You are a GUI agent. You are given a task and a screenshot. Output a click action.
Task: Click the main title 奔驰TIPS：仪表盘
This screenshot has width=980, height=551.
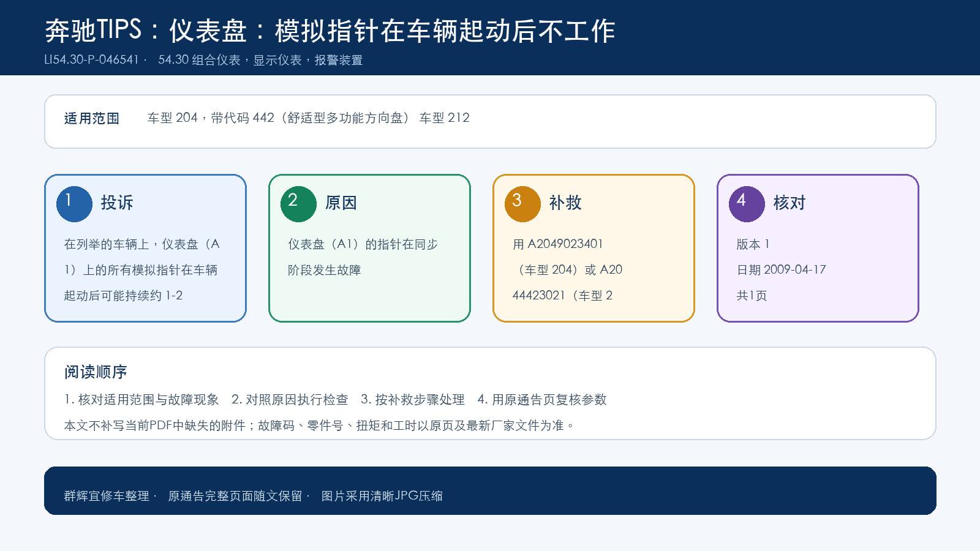click(x=146, y=31)
